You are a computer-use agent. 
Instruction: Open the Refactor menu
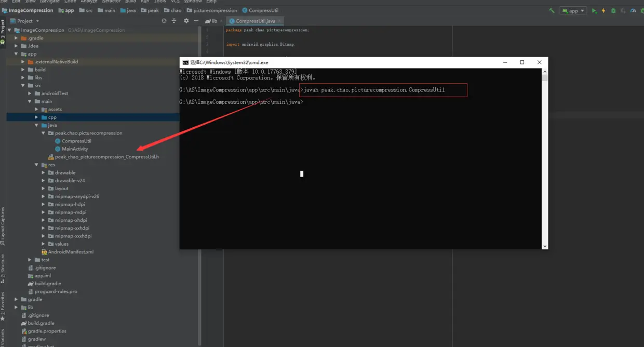click(111, 2)
